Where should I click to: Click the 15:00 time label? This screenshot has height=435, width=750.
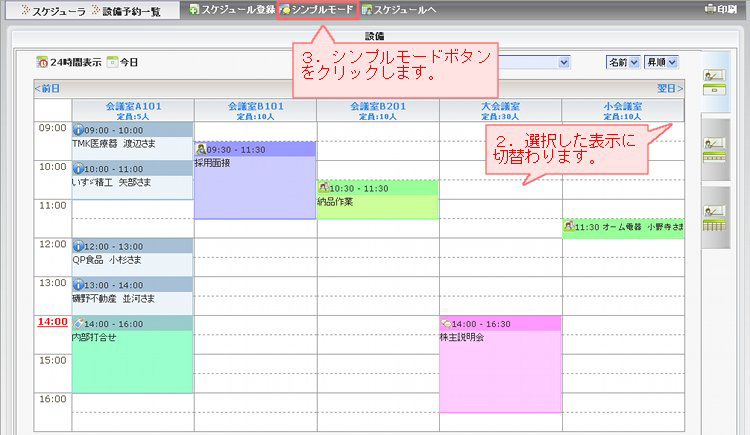click(x=53, y=361)
